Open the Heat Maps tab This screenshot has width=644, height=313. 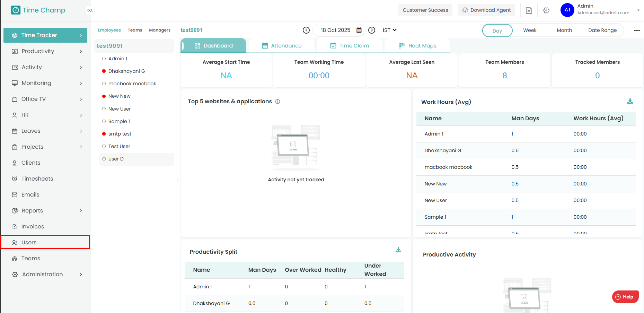417,46
